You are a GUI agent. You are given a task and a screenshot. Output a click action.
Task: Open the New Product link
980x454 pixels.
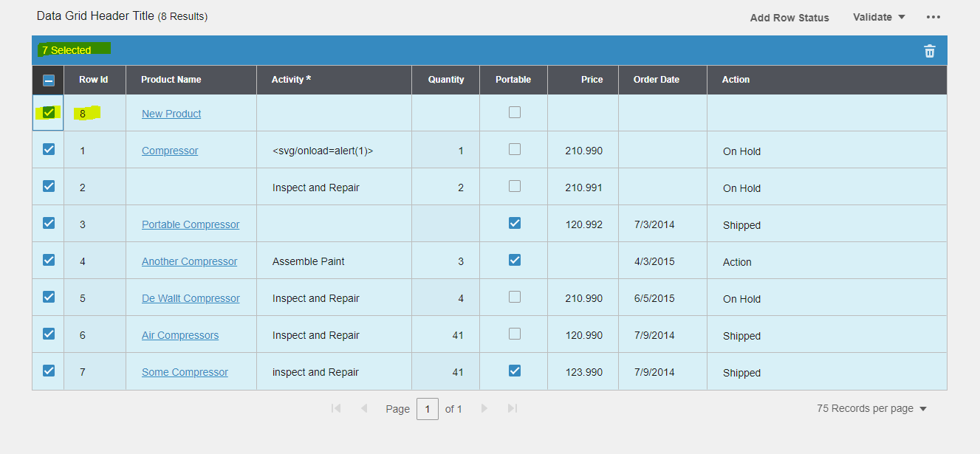(x=171, y=114)
